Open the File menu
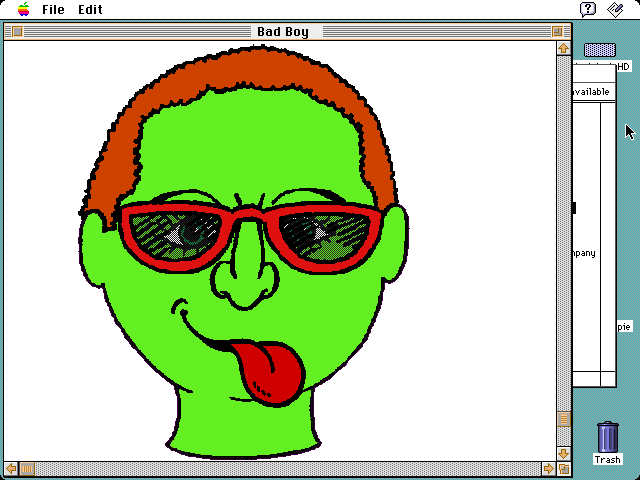Image resolution: width=640 pixels, height=480 pixels. (x=53, y=9)
